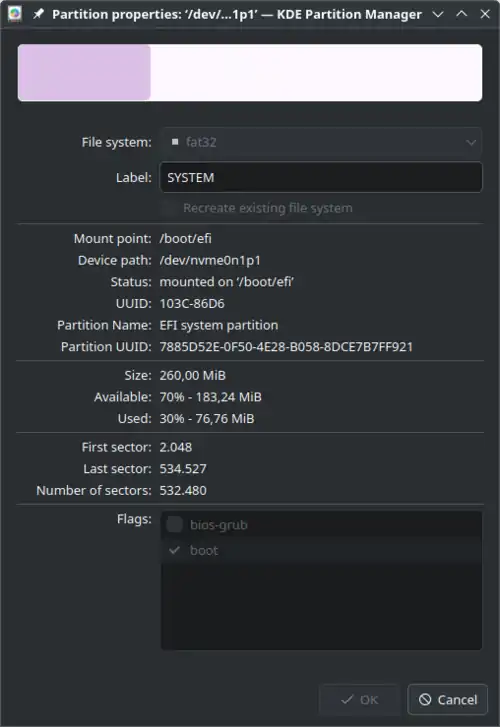
Task: Minimize the Partition properties window
Action: tap(437, 14)
